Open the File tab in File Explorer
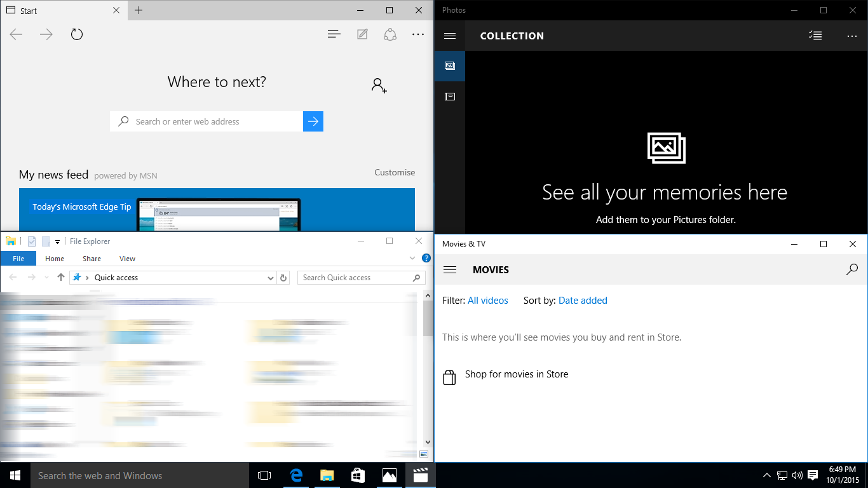 18,259
